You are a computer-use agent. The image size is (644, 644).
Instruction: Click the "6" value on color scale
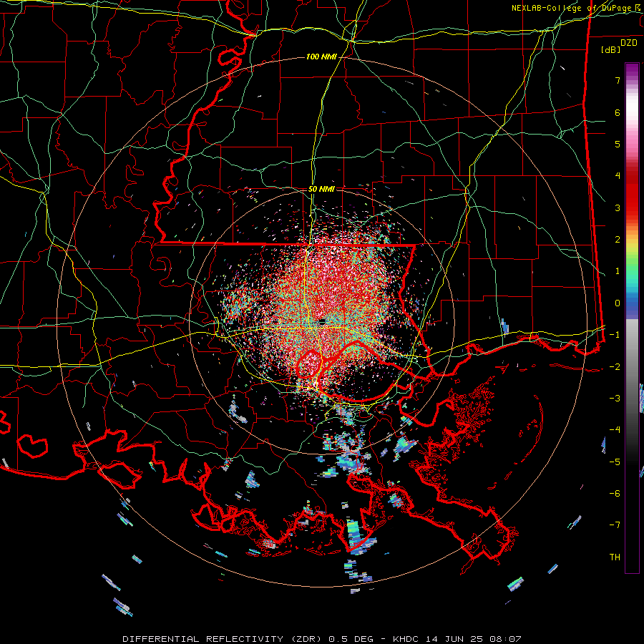point(618,112)
